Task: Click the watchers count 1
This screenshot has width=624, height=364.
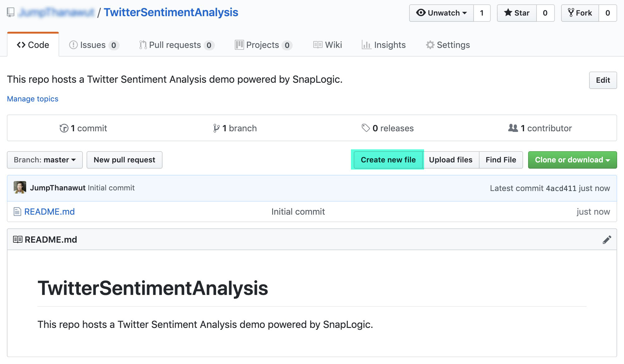Action: (x=482, y=13)
